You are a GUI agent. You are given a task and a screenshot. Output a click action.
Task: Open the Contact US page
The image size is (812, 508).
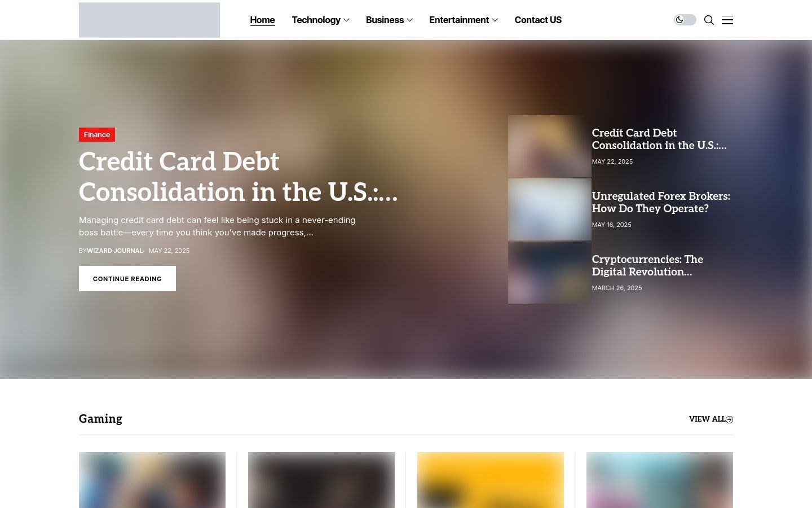click(538, 20)
